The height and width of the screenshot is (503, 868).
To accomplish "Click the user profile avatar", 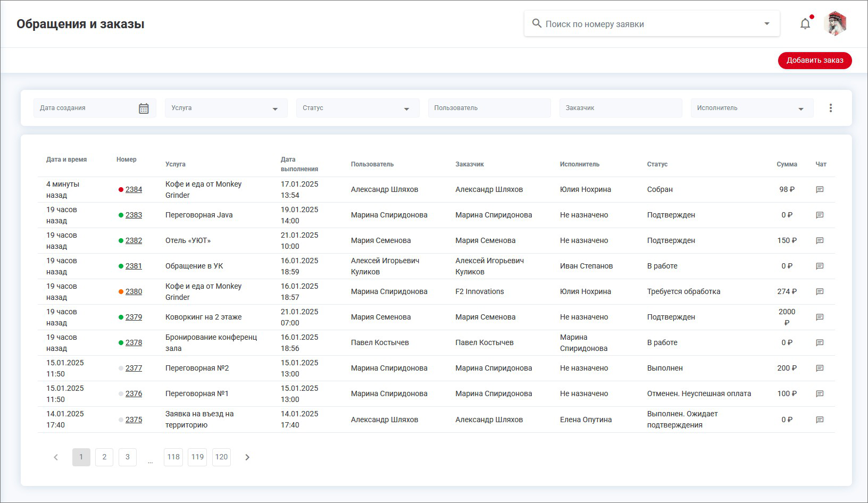I will pos(835,24).
